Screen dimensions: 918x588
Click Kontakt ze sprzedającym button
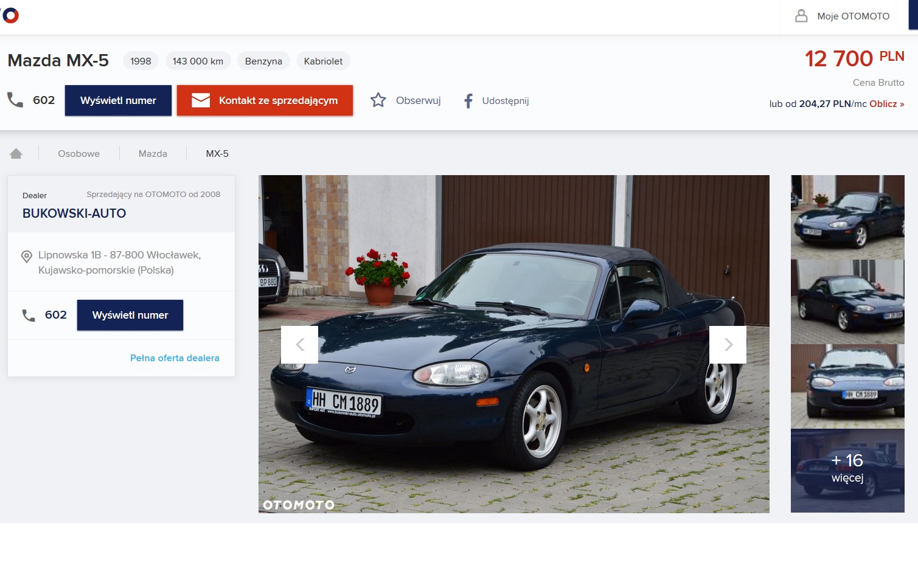pyautogui.click(x=265, y=100)
